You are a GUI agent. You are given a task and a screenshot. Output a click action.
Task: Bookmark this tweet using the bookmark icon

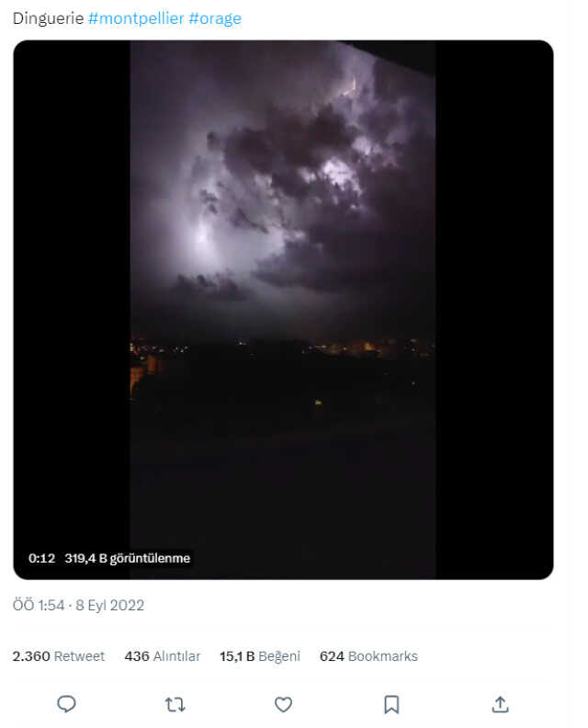point(391,704)
